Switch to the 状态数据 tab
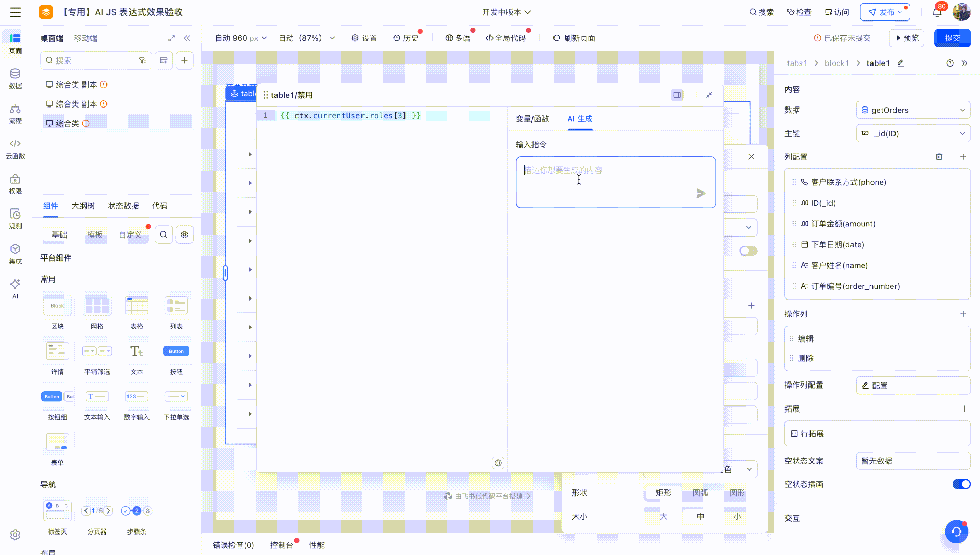980x555 pixels. (x=123, y=206)
